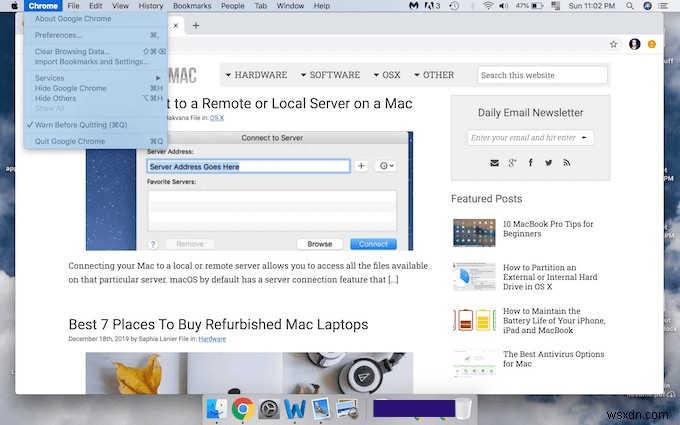Open the History menu

point(150,6)
